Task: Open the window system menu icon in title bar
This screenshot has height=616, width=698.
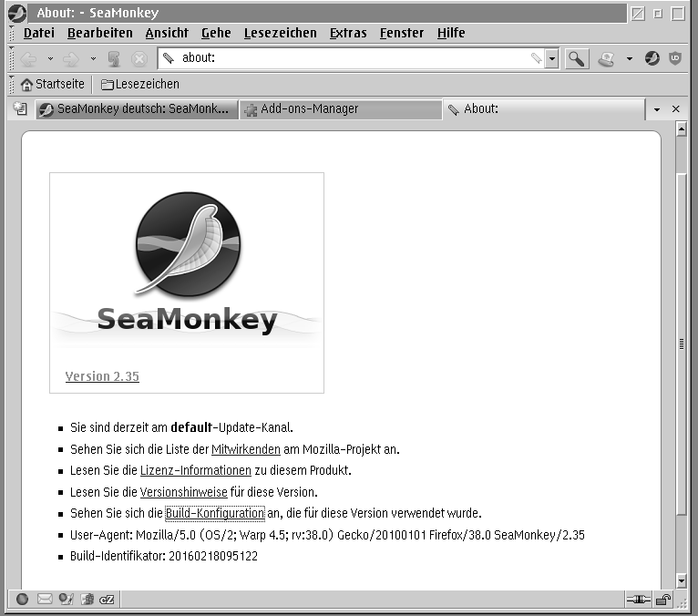Action: (17, 13)
